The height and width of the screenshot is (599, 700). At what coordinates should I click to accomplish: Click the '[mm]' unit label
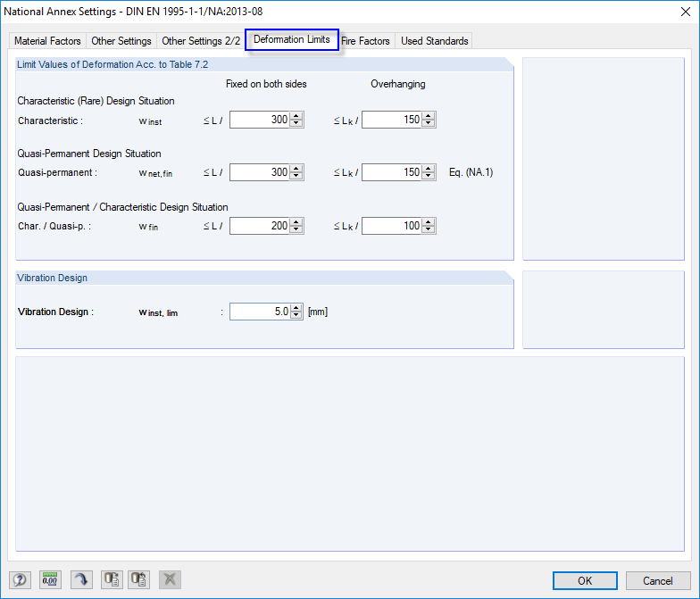[318, 312]
